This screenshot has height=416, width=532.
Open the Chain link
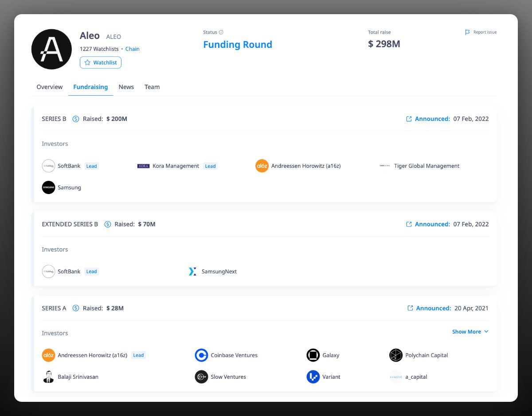tap(133, 49)
